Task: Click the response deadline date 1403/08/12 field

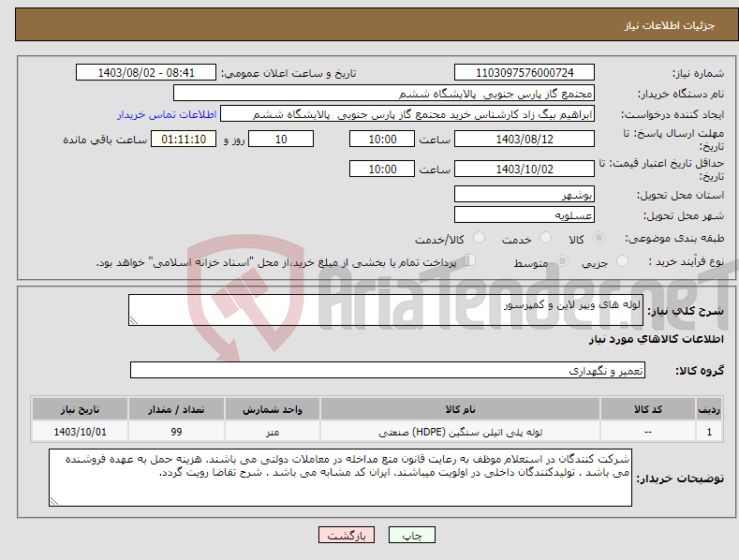Action: 525,139
